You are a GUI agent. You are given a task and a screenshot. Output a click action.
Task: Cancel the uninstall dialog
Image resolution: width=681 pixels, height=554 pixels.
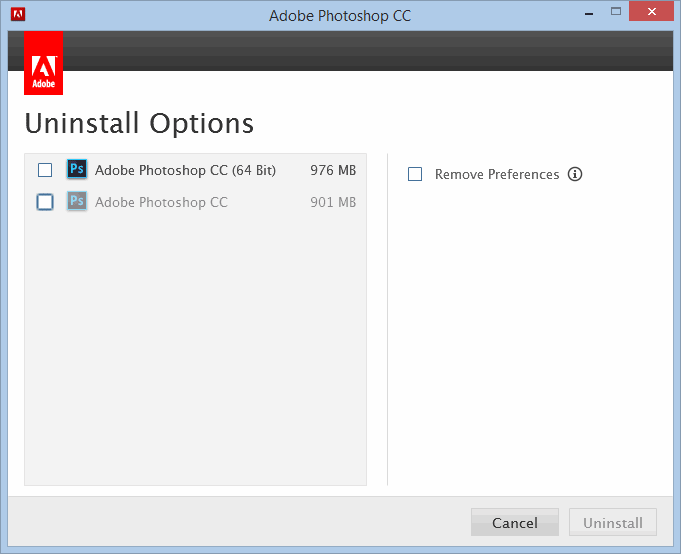coord(515,522)
